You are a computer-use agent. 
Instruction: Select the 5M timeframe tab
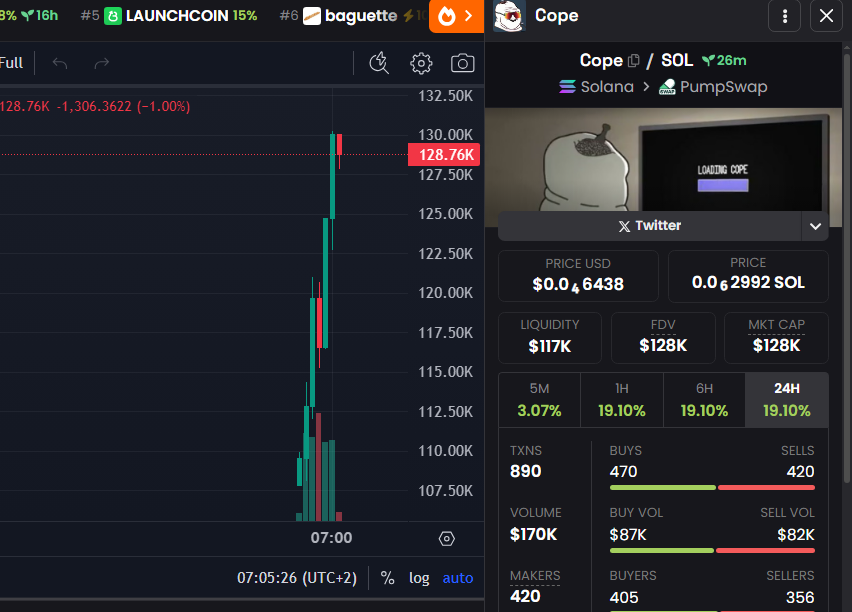(539, 400)
